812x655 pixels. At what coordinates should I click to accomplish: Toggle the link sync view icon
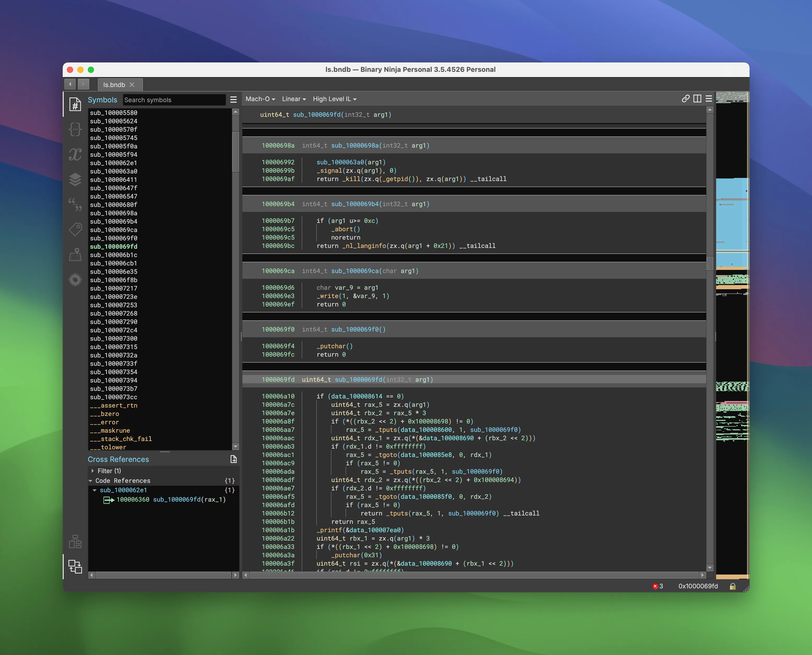click(685, 99)
